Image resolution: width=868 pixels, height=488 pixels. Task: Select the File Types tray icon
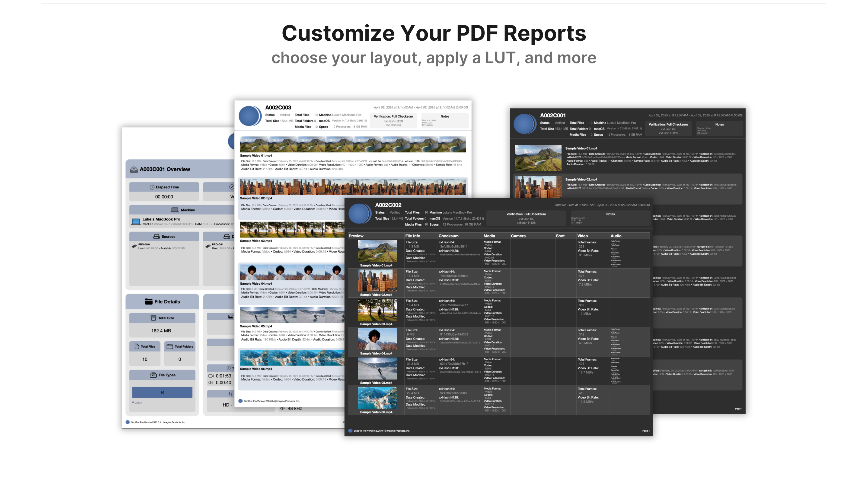pos(153,375)
